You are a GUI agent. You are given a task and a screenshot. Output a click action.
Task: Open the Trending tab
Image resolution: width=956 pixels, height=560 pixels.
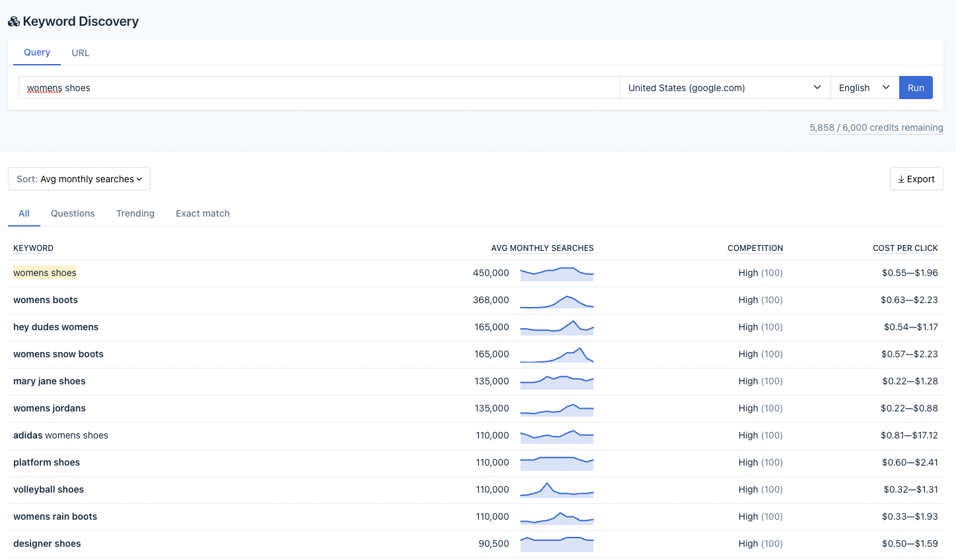click(135, 213)
